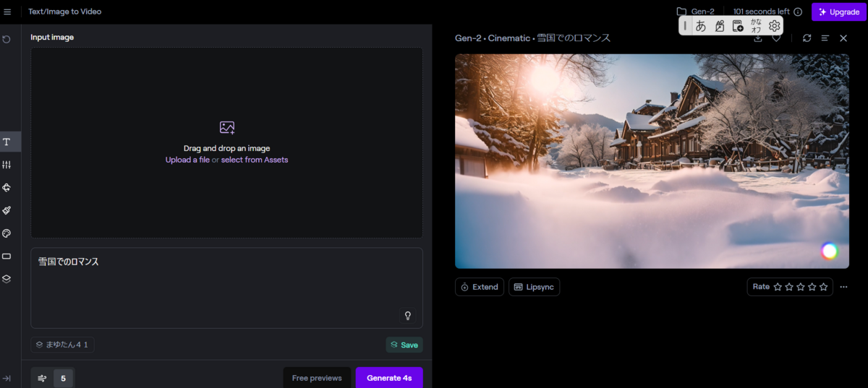Click the IME あ input mode indicator
Image resolution: width=868 pixels, height=388 pixels.
[x=701, y=26]
